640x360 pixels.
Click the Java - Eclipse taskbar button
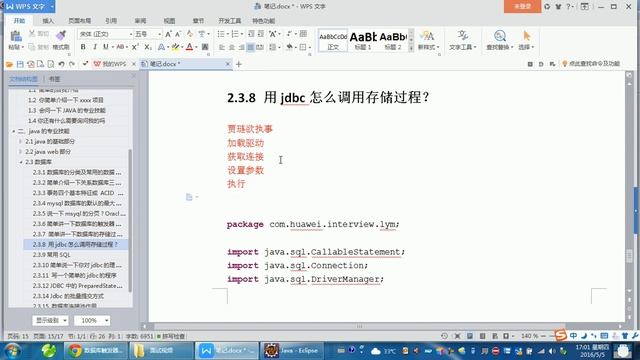(291, 351)
